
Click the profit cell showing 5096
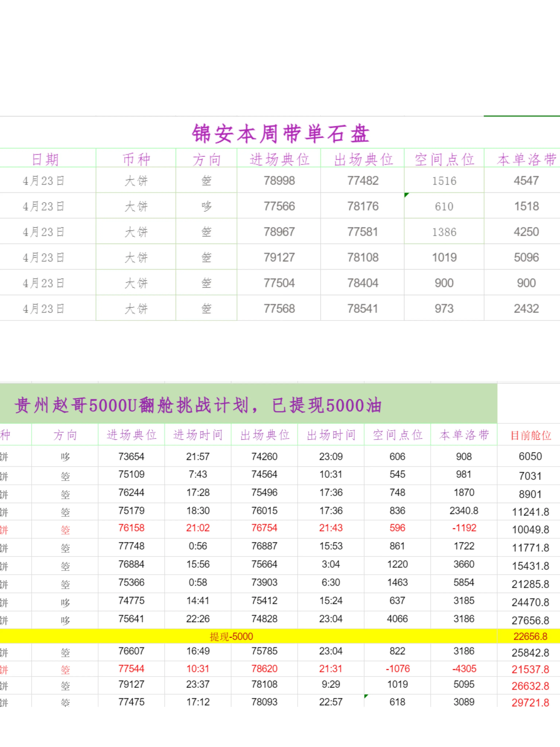[526, 258]
